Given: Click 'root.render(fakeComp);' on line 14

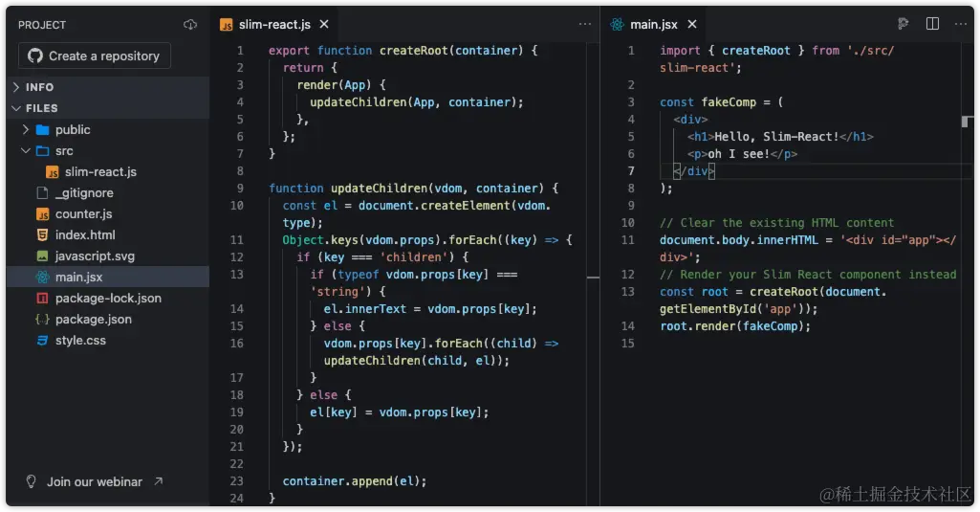Looking at the screenshot, I should [735, 326].
